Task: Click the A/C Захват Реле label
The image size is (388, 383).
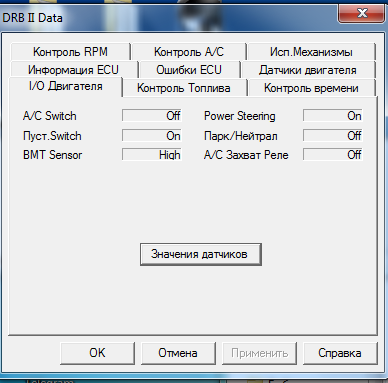Action: tap(246, 155)
